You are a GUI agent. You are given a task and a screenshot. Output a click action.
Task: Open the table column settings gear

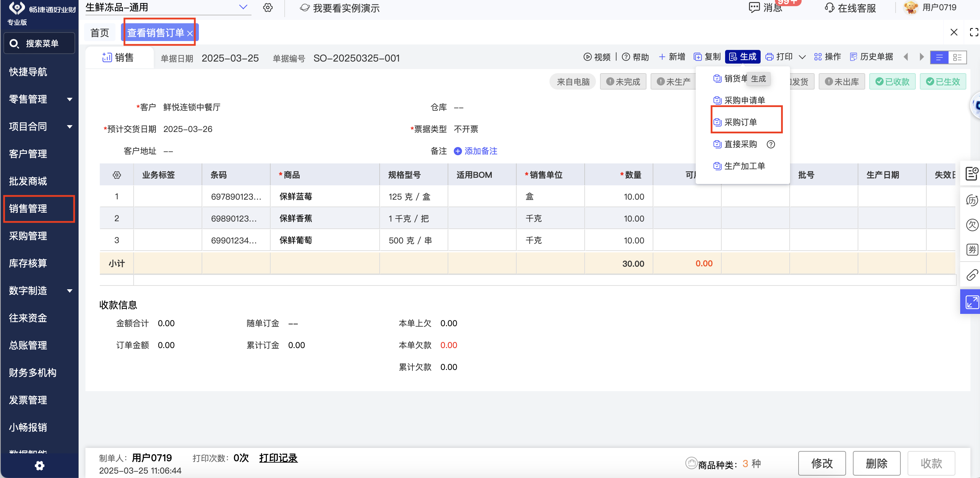point(117,175)
